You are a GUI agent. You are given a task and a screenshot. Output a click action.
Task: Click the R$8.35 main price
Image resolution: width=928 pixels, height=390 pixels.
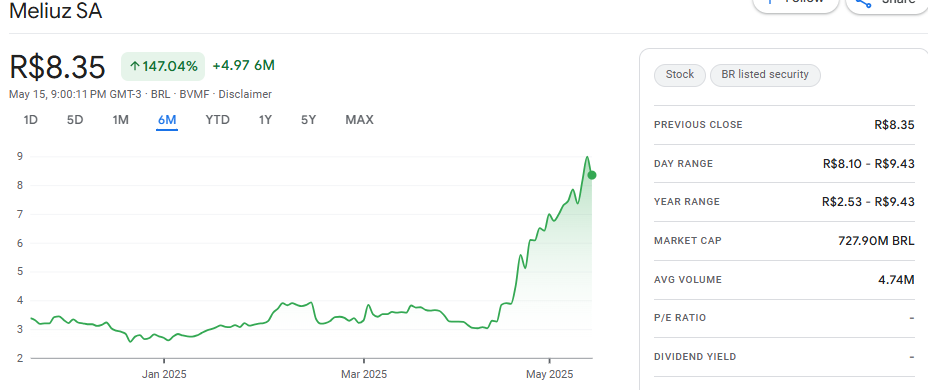[x=57, y=67]
